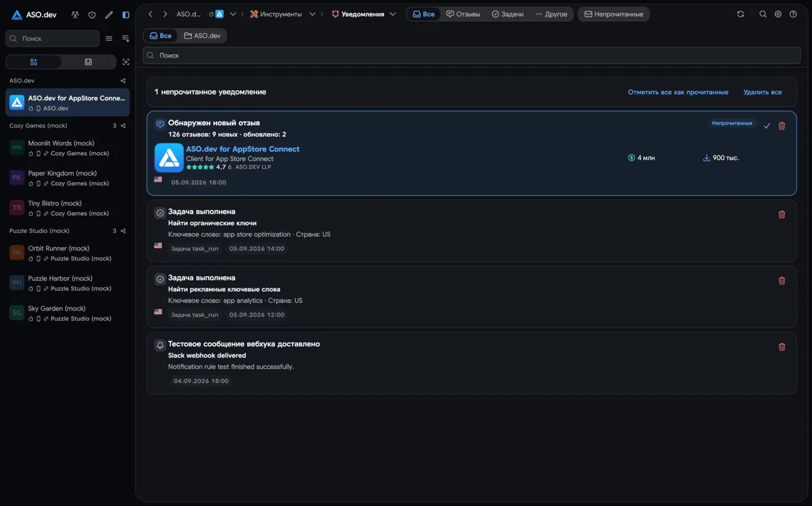Select the ASO.dev folder scope chip
Screen dimensions: 812x506
pyautogui.click(x=202, y=35)
